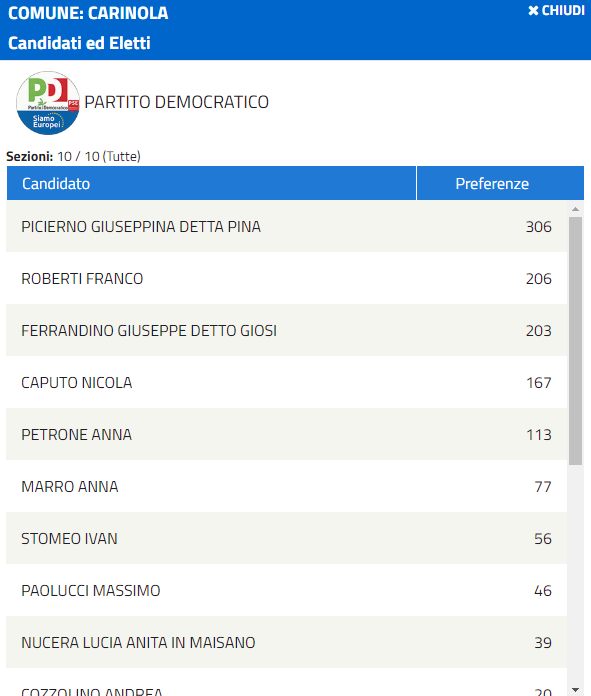This screenshot has height=696, width=591.
Task: Click the empty scrollbar track below the thumb
Action: (575, 575)
